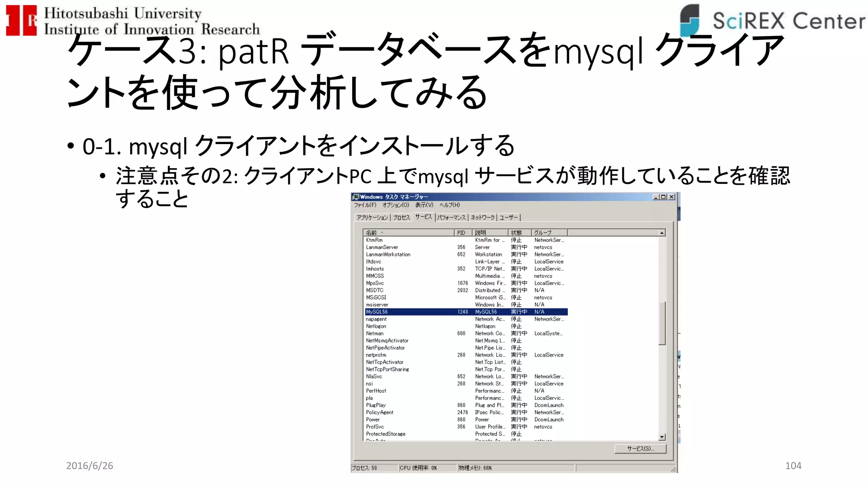Screen dimensions: 868x488
Task: Select the NetPipeActivator service row
Action: pos(466,348)
